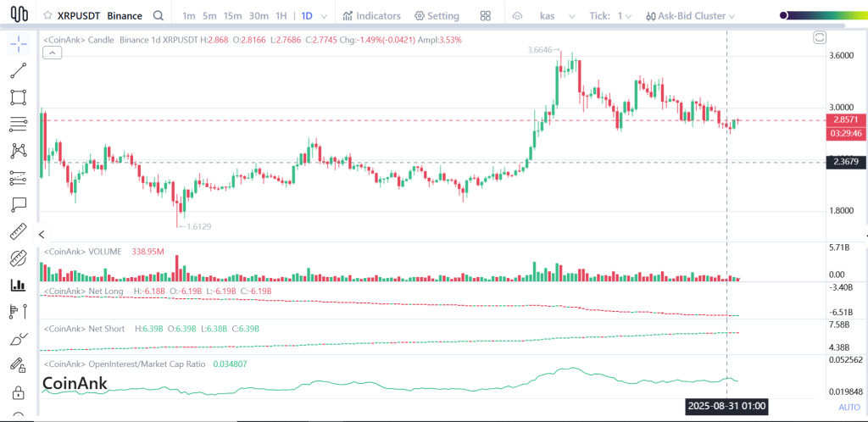Toggle the padlock lock icon
The height and width of the screenshot is (422, 868).
click(x=19, y=392)
